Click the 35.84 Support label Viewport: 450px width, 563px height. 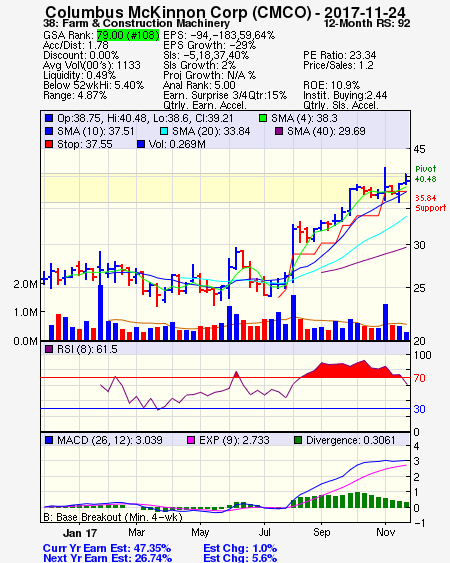[431, 203]
